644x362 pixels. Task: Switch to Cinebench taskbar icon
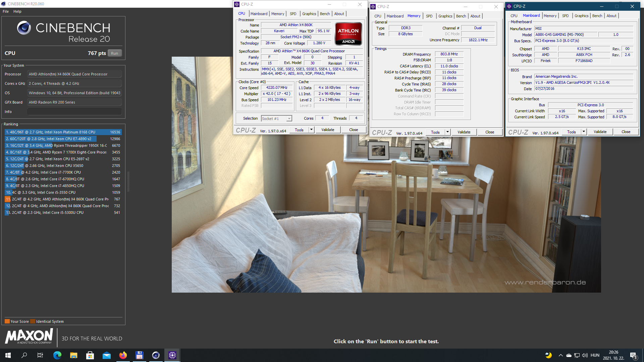tap(156, 355)
